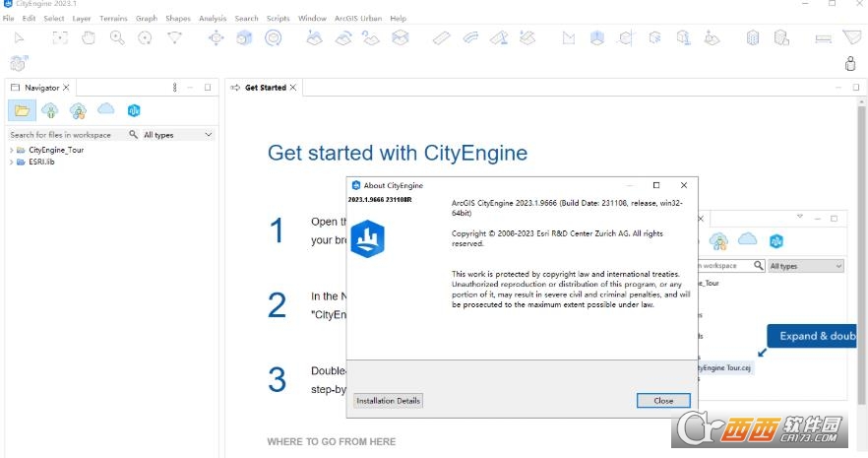Open the cloud groups icon in Navigator

[78, 110]
